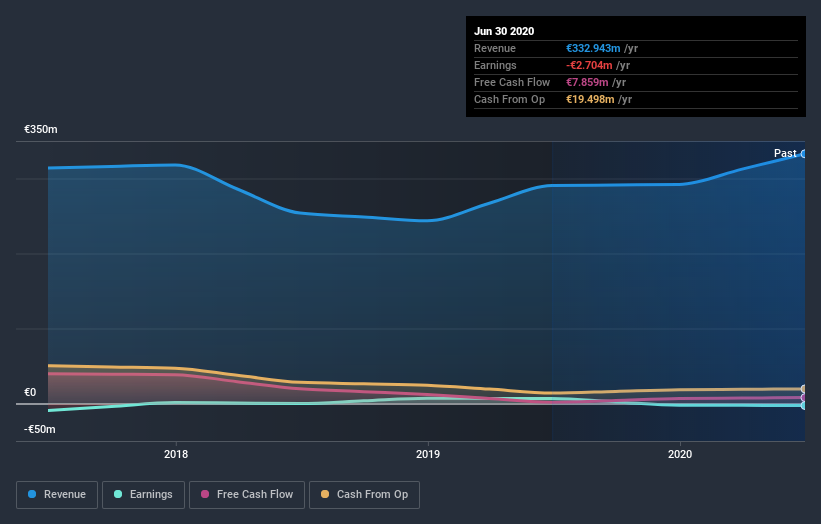821x524 pixels.
Task: Toggle the Cash From Op legend button
Action: pos(364,495)
